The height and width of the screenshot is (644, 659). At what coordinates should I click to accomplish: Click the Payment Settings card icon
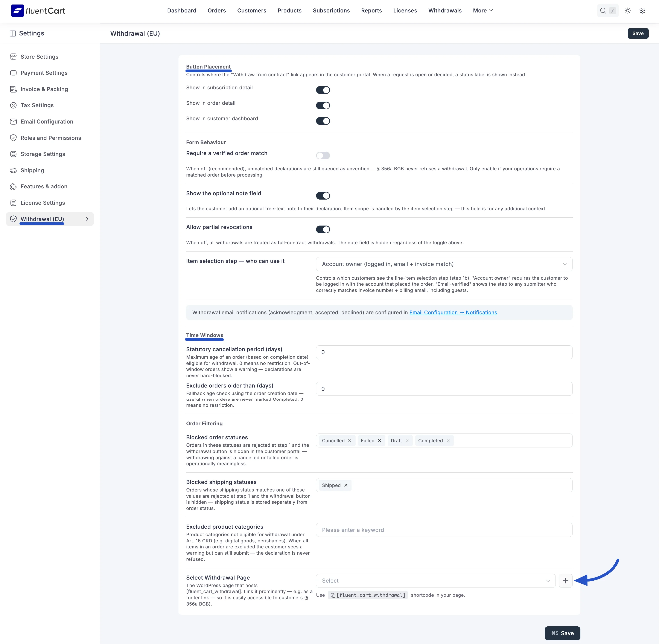(x=14, y=73)
